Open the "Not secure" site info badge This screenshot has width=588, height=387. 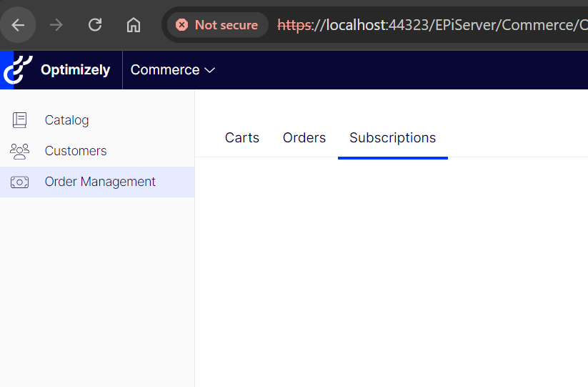pos(217,25)
